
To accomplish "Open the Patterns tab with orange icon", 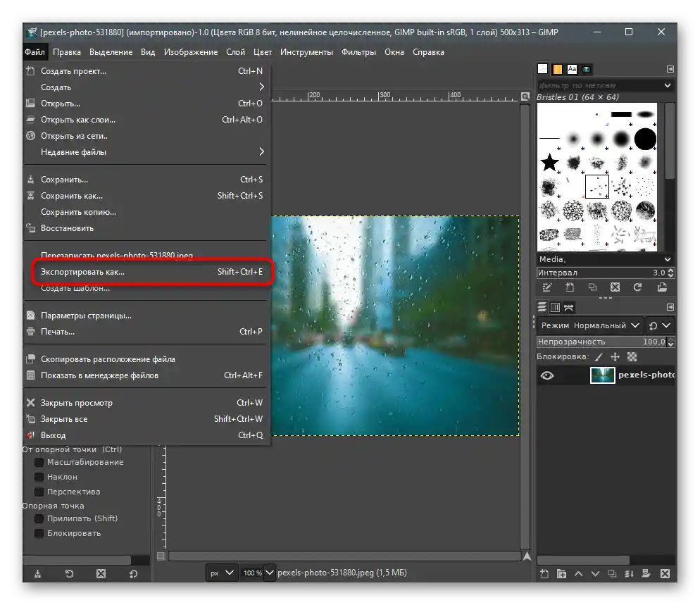I will point(557,69).
